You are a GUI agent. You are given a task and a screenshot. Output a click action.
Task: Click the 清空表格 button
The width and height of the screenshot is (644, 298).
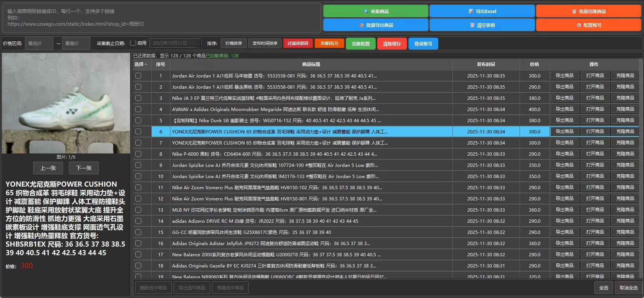482,25
